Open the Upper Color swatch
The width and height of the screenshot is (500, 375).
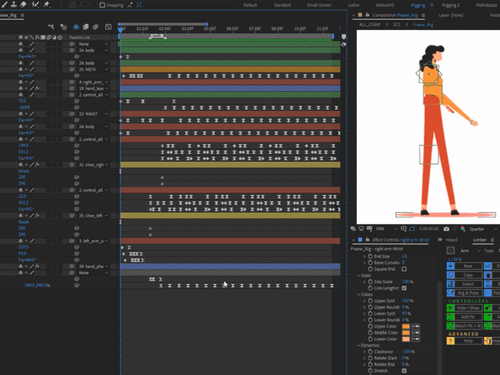point(406,326)
